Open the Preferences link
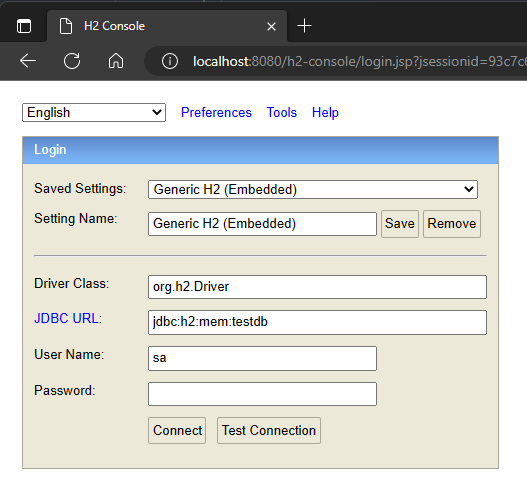Viewport: 527px width, 490px height. tap(216, 113)
